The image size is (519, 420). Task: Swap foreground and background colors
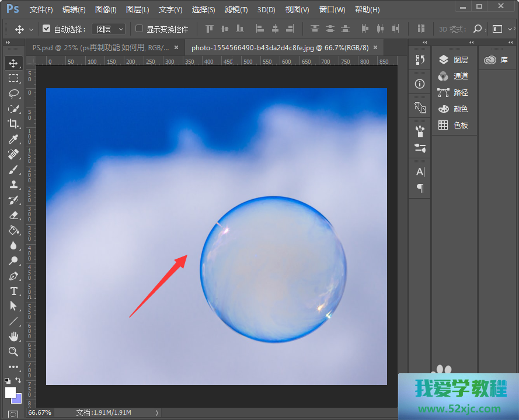pos(19,380)
